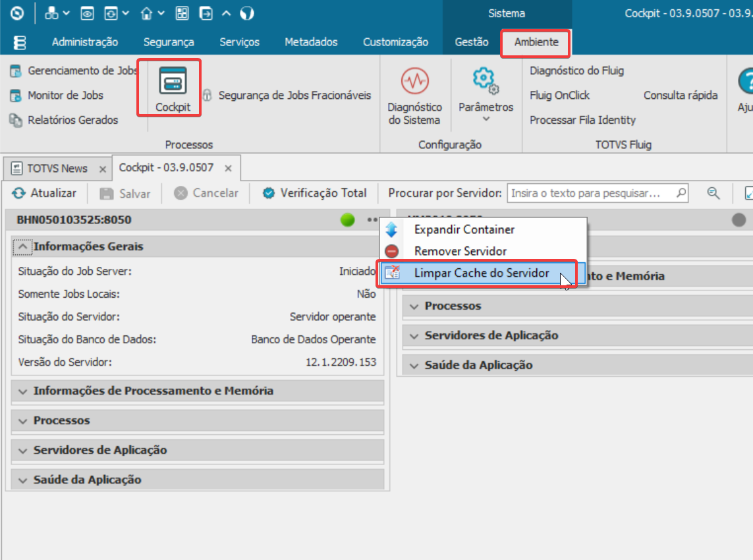Screen dimensions: 753x560
Task: Expand Processos section in right server panel
Action: click(577, 306)
